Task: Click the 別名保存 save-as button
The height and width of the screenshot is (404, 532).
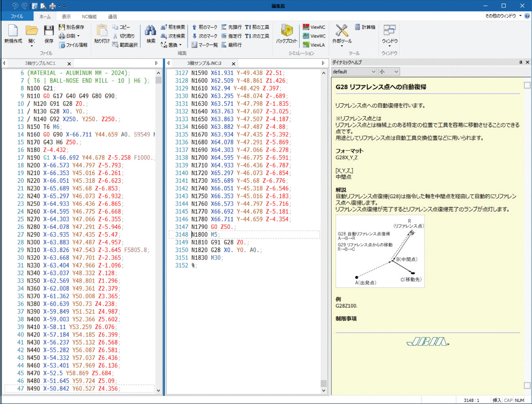Action: [x=71, y=27]
